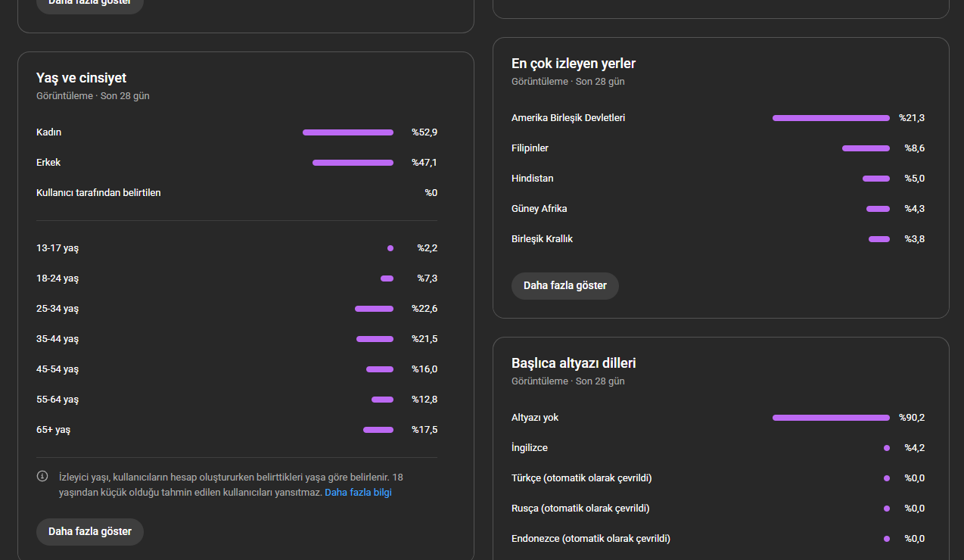The height and width of the screenshot is (560, 964).
Task: Click the Hindistan percentage bar
Action: 876,179
